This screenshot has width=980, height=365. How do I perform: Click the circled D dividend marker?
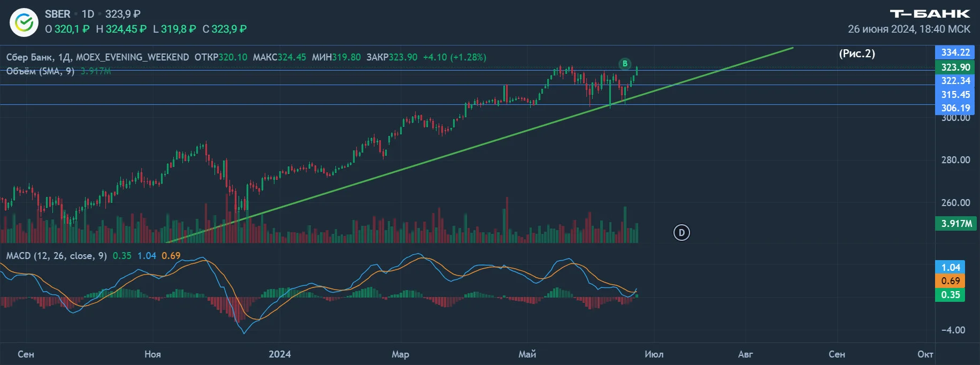[x=682, y=232]
